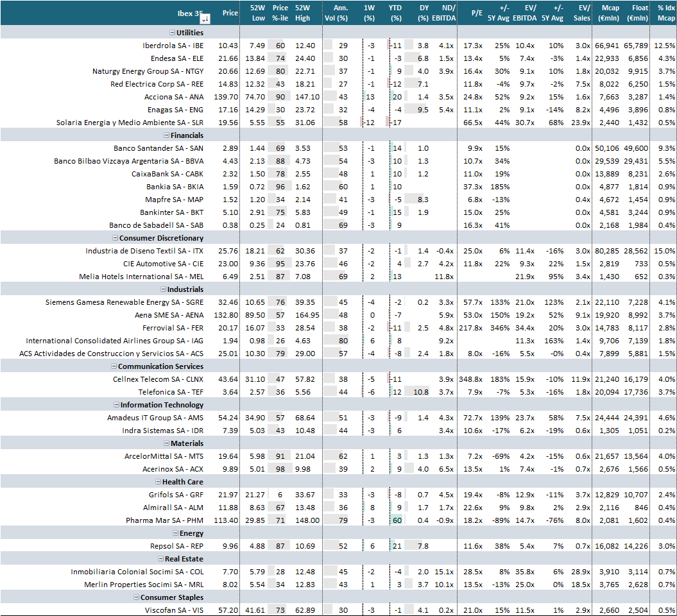
Task: Click Naturgy Energy Group SA - NTGY label
Action: (148, 72)
